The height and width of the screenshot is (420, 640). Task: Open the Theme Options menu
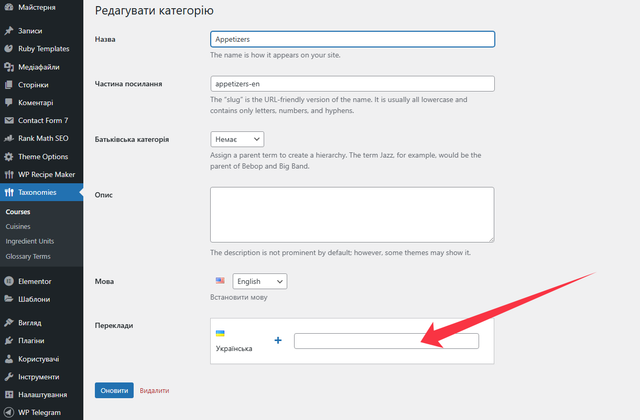tap(41, 157)
